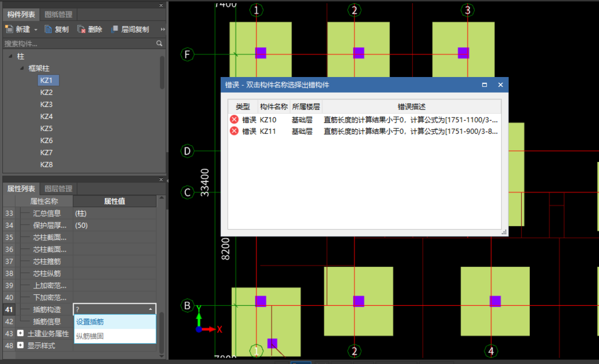Viewport: 599px width, 364px height.
Task: Select the 上加密范 property row
Action: click(x=79, y=285)
